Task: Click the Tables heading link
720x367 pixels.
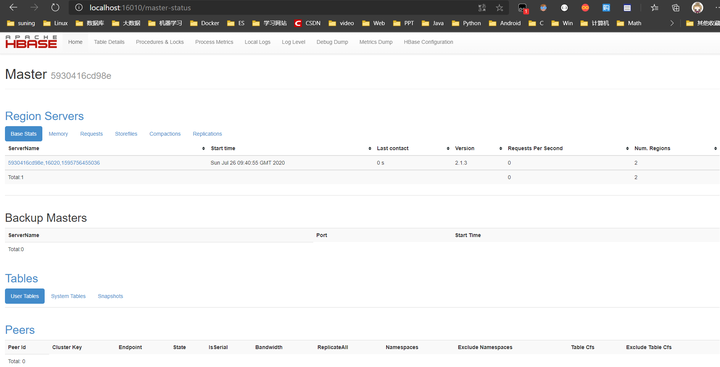Action: [22, 278]
